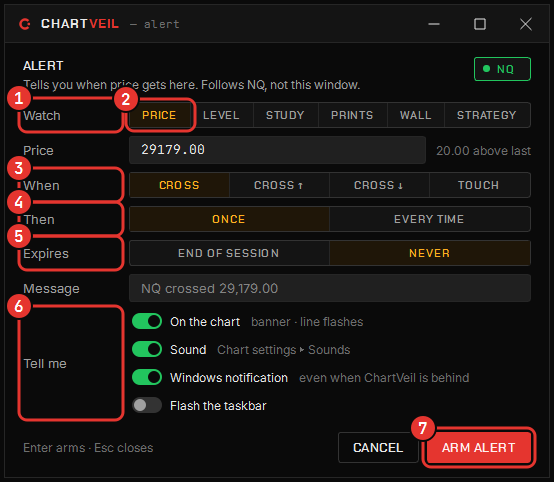Click the CANCEL button

pos(378,447)
